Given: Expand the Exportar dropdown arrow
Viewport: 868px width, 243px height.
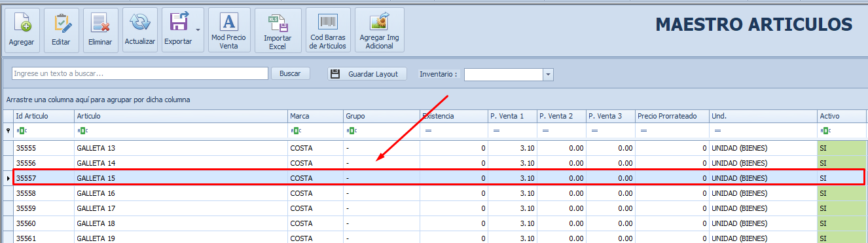Looking at the screenshot, I should (x=198, y=30).
